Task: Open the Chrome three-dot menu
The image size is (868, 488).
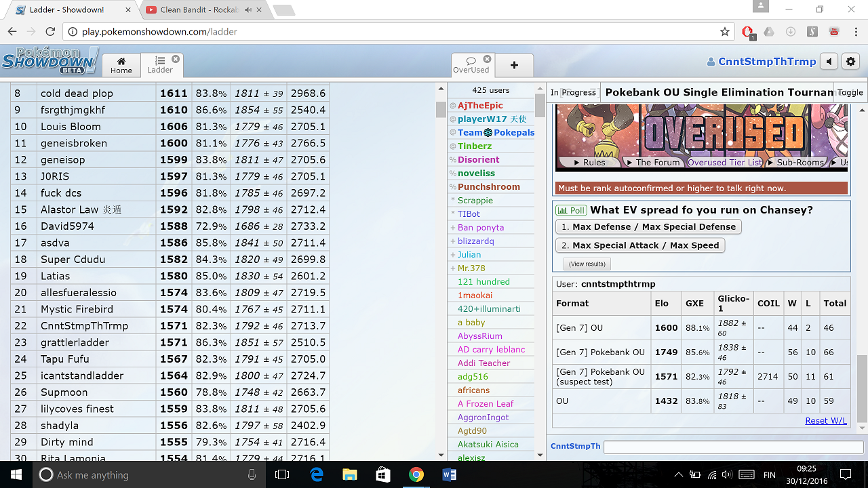Action: coord(855,32)
